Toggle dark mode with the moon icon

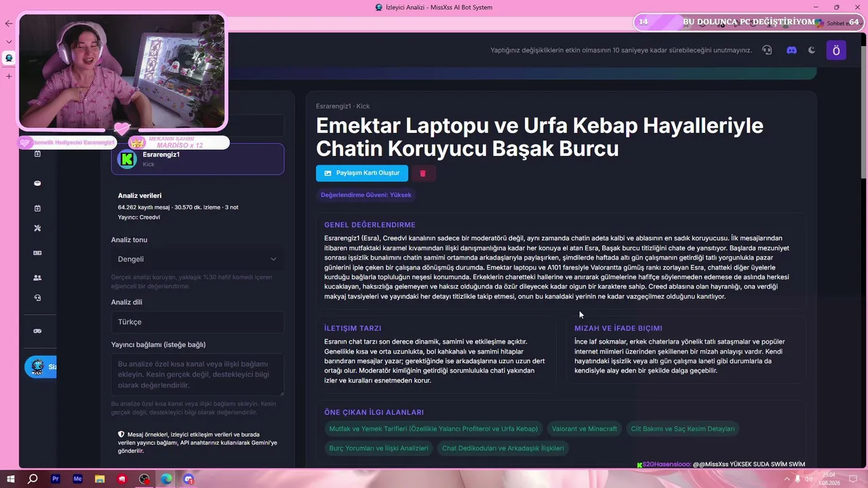pyautogui.click(x=812, y=50)
